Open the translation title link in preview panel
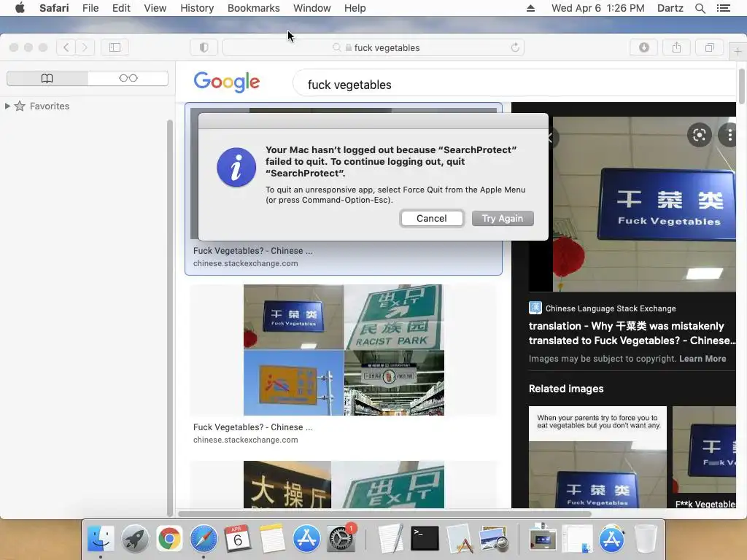747x560 pixels. [632, 332]
